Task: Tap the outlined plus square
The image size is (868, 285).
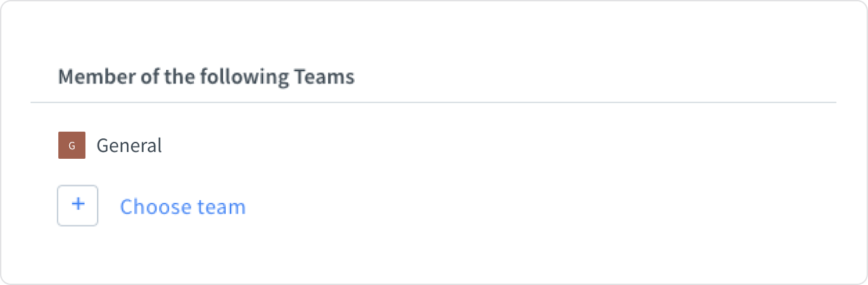Action: click(78, 206)
